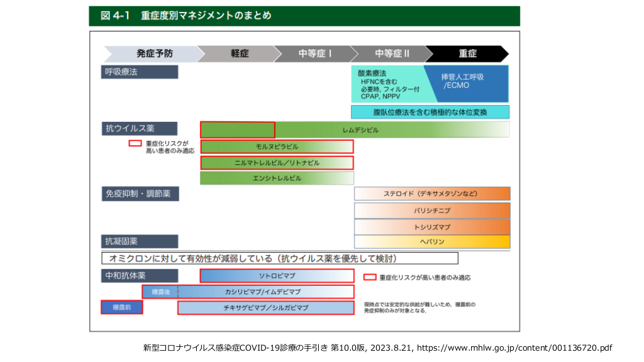Select the yellow ヘパリン bar
644x362 pixels.
click(432, 241)
